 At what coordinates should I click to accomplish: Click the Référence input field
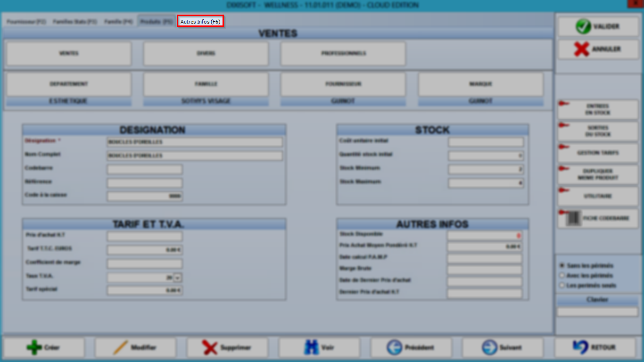click(x=145, y=183)
